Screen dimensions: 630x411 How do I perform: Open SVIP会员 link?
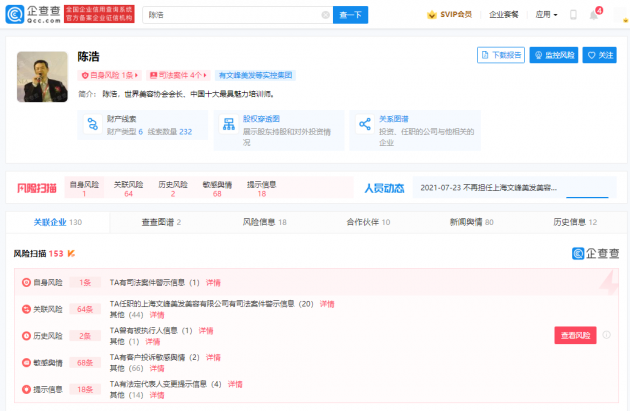click(456, 15)
